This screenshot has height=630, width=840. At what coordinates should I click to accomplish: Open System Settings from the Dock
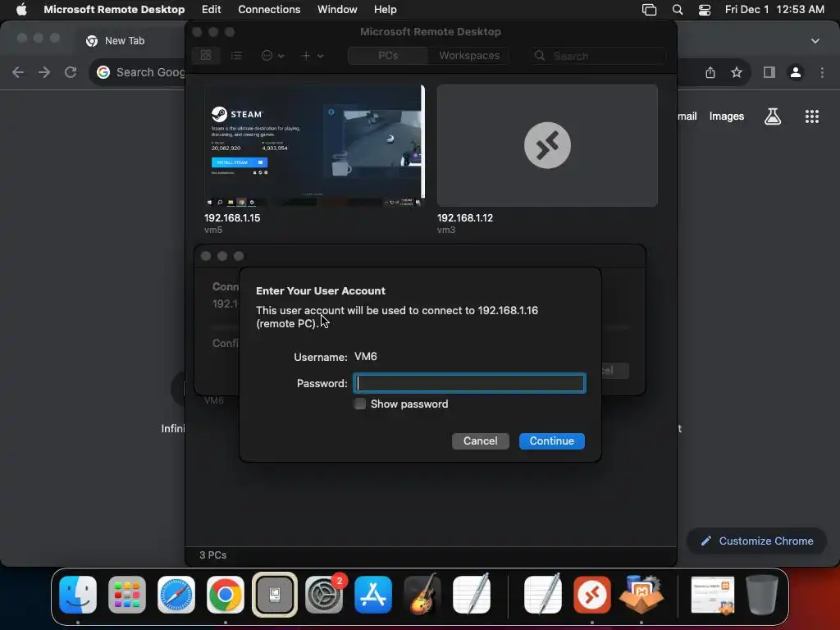[x=324, y=595]
